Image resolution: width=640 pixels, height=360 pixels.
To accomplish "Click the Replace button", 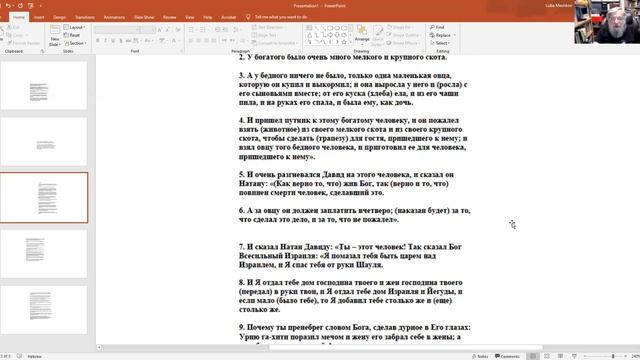I will coord(442,35).
